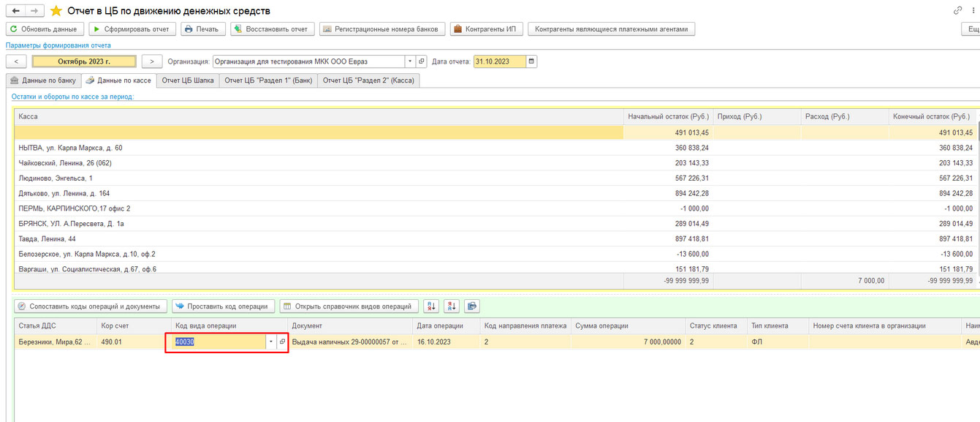Click Проставить код операции button

(x=224, y=306)
